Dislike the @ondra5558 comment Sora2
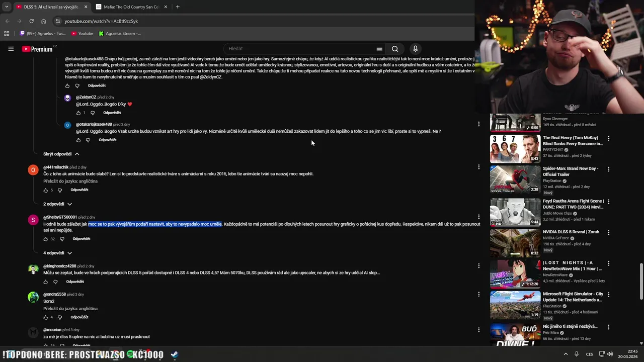The image size is (644, 362). 60,317
